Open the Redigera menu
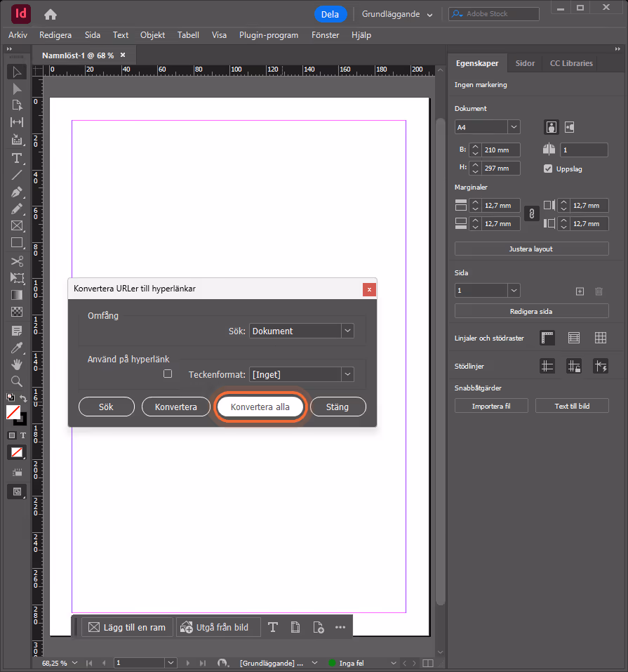This screenshot has width=628, height=672. (55, 35)
